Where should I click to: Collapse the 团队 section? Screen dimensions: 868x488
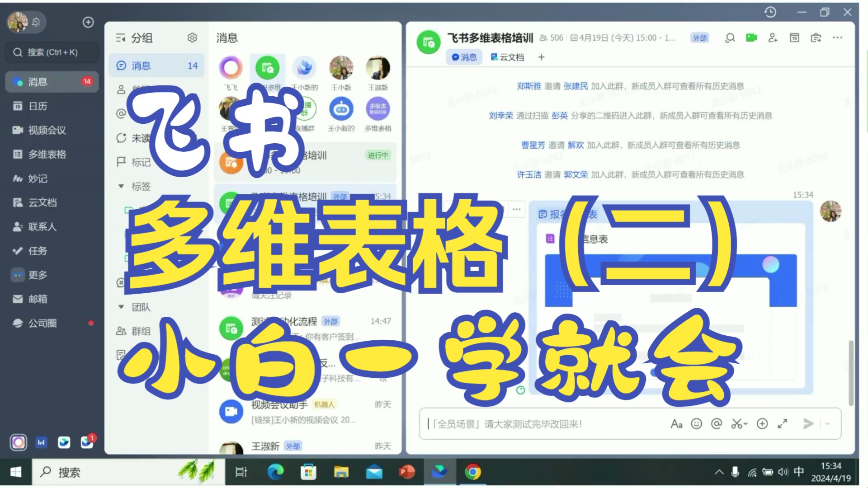click(121, 307)
